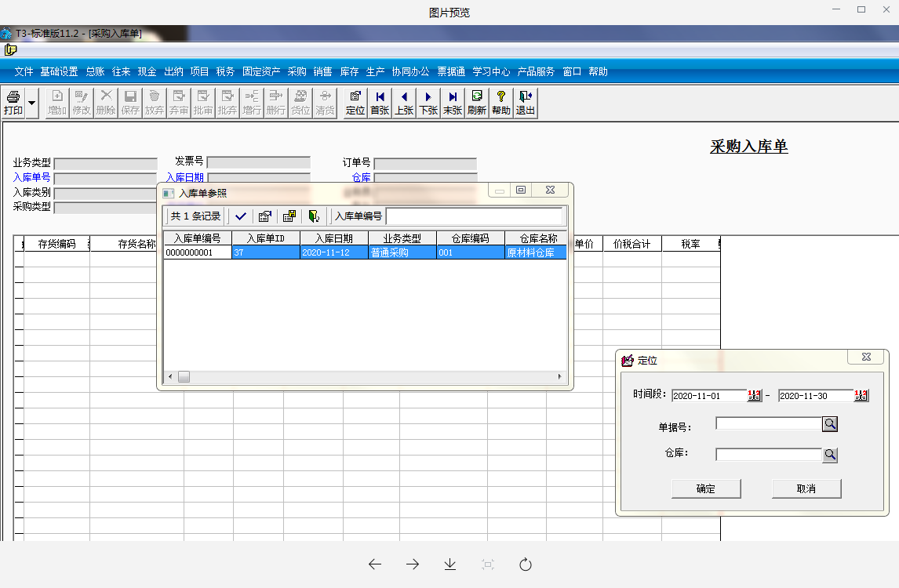Jump to last record with 末张
This screenshot has height=588, width=899.
[x=453, y=103]
